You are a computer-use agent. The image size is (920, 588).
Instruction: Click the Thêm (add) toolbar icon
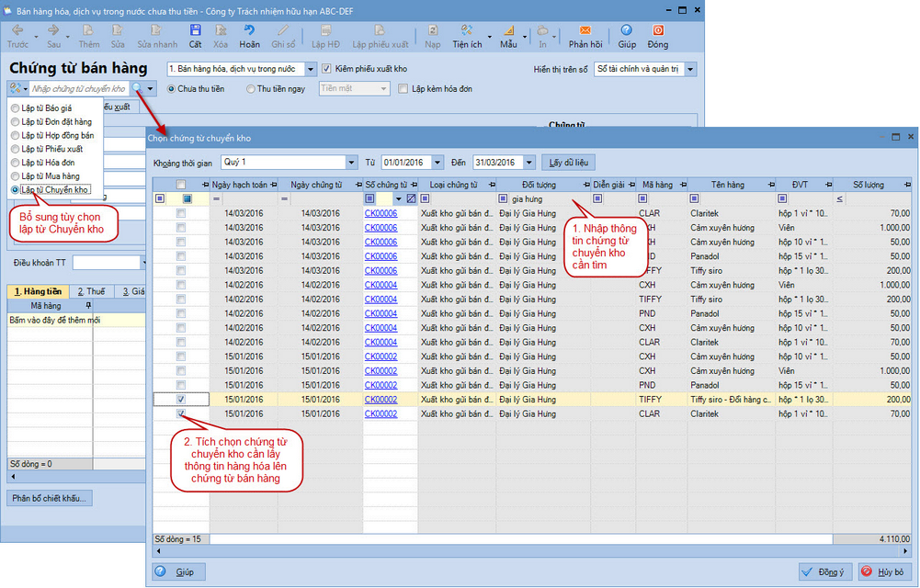pyautogui.click(x=88, y=30)
